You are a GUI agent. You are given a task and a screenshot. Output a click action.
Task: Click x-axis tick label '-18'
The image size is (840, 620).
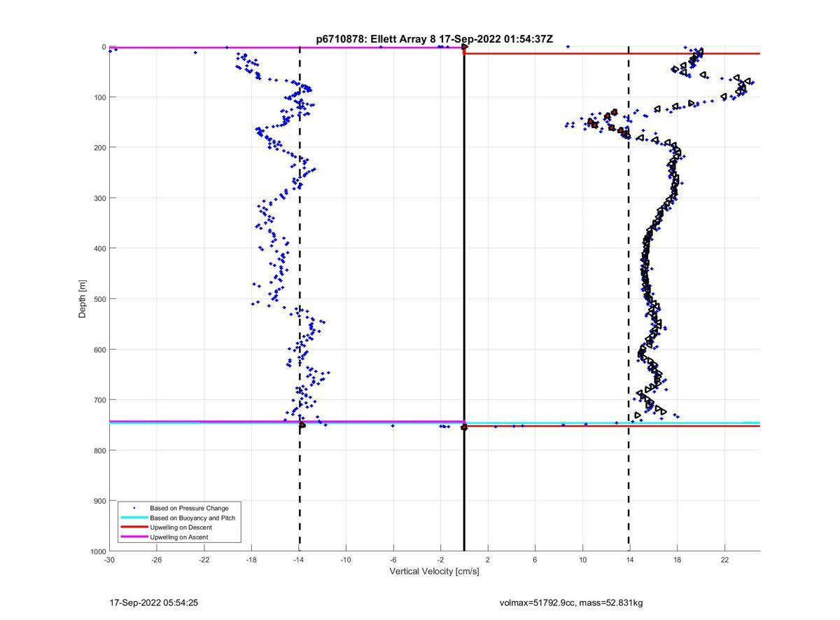(251, 560)
